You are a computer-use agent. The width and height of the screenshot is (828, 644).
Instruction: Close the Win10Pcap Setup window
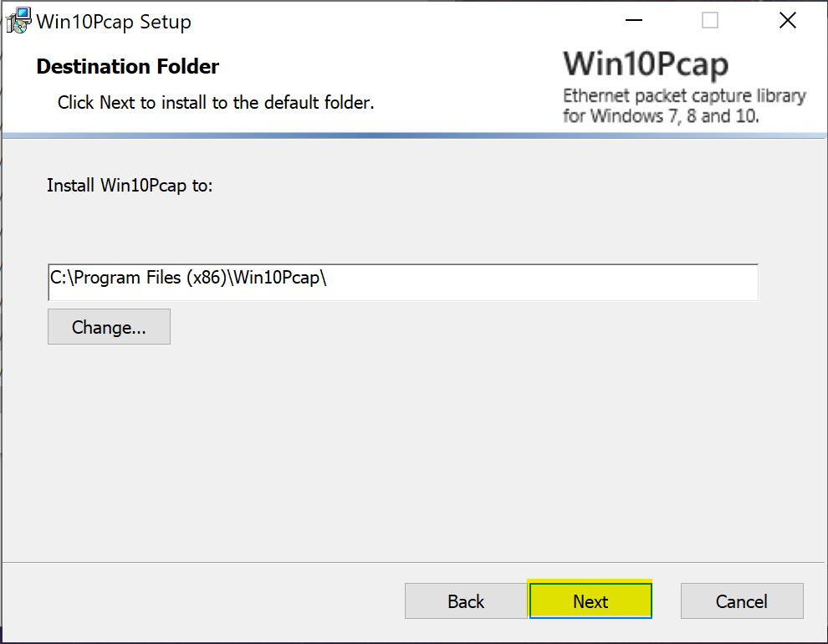(x=787, y=21)
